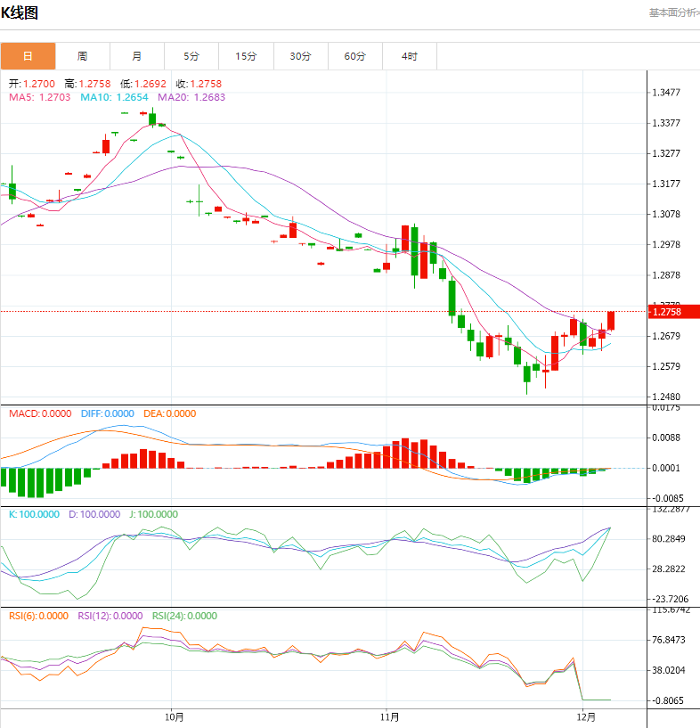Open the 15分 interval tab
Screen dimensions: 700x728
click(246, 56)
